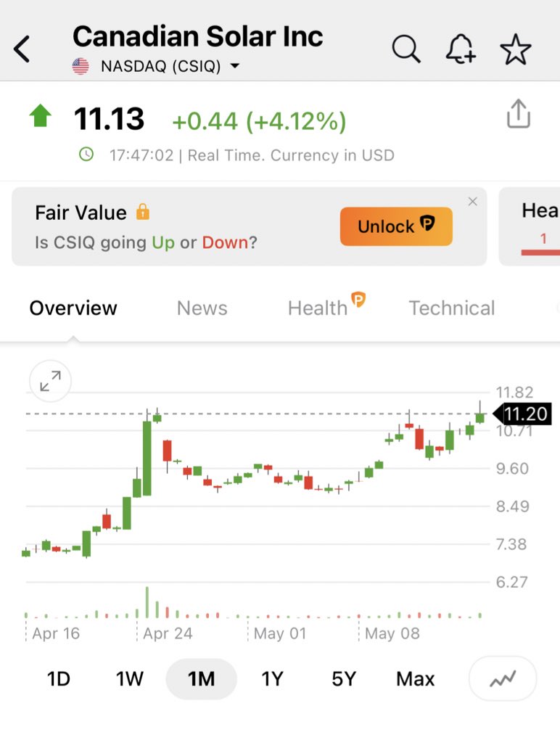This screenshot has width=560, height=743.
Task: Go back with the left arrow
Action: coord(22,49)
